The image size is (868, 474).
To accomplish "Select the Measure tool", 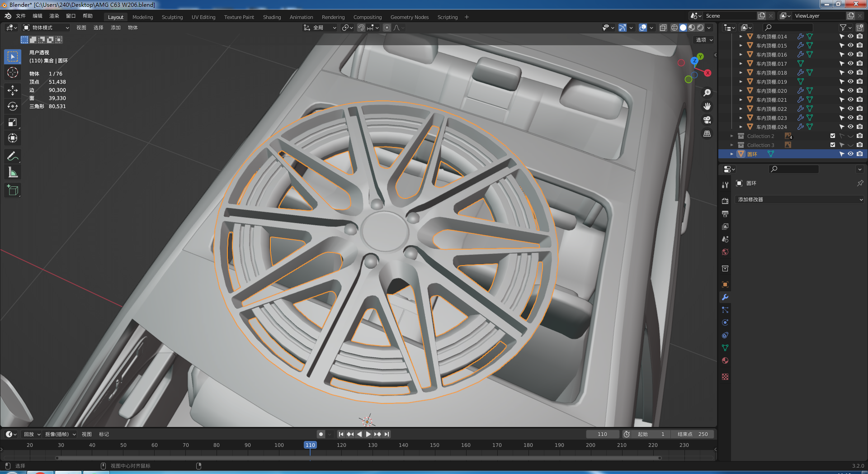I will click(x=13, y=172).
